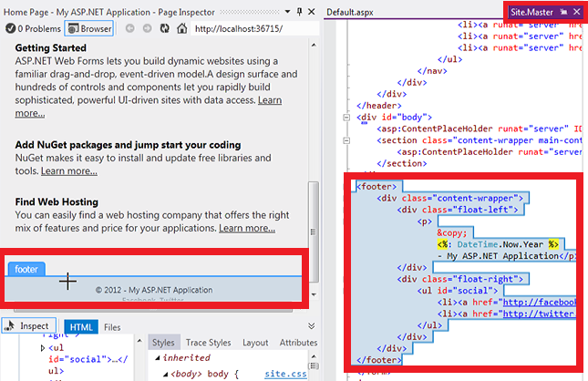Toggle the Inspect mode button

pyautogui.click(x=26, y=326)
